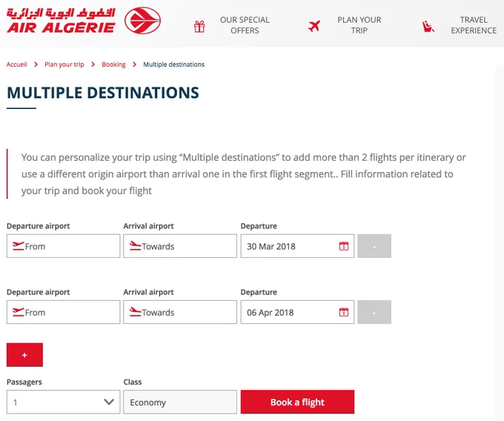Screen dimensions: 504x421
Task: Open the Class Economy selector
Action: [180, 402]
